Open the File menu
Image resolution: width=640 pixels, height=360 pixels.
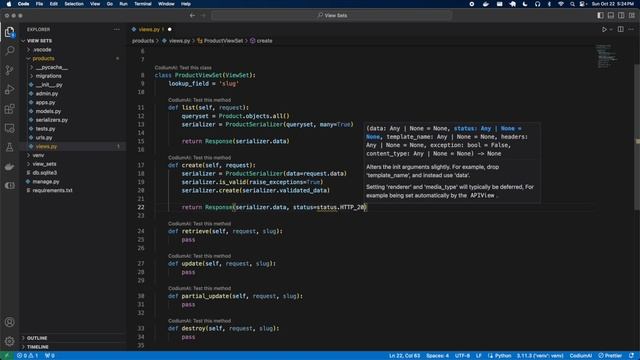tap(39, 4)
